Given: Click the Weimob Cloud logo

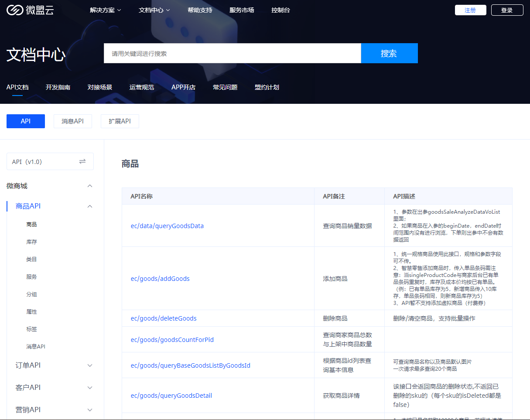Looking at the screenshot, I should 30,10.
